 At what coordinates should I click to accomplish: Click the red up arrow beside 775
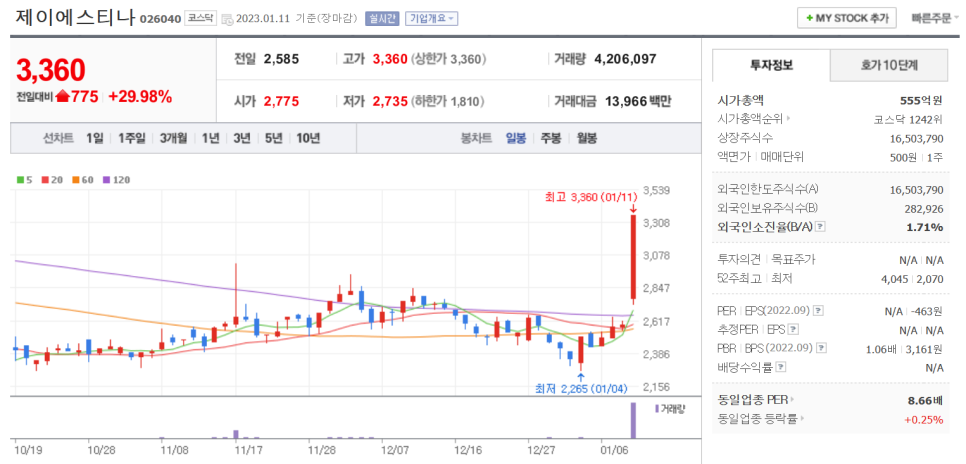(x=63, y=97)
